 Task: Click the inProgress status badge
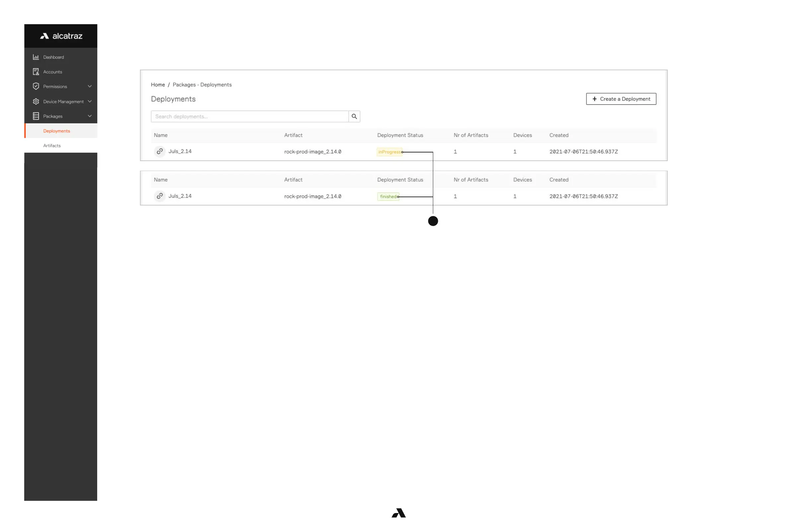pos(389,152)
